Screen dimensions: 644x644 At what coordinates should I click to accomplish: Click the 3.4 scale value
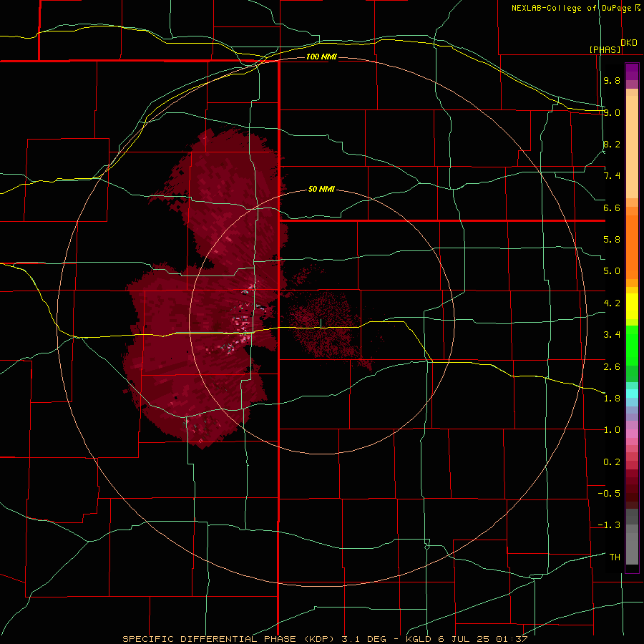[x=612, y=335]
